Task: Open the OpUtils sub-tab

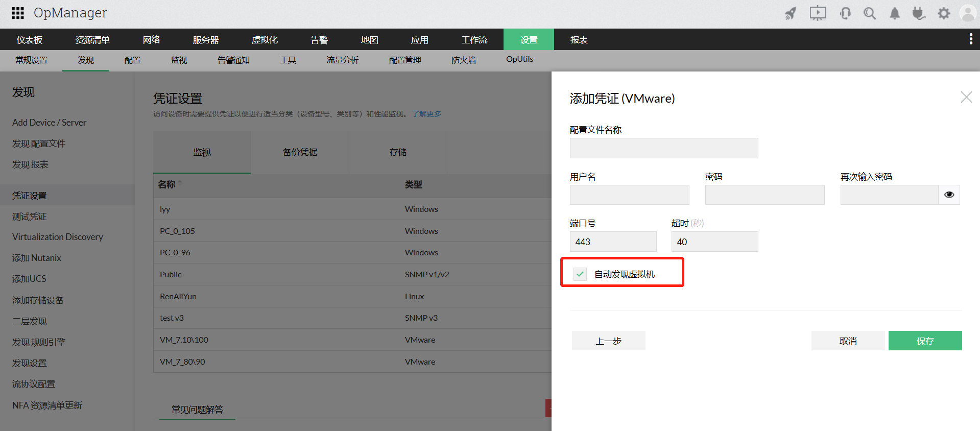Action: pos(519,59)
